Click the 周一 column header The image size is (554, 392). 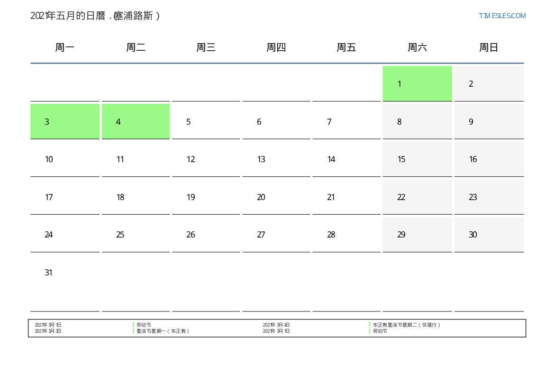pyautogui.click(x=65, y=47)
